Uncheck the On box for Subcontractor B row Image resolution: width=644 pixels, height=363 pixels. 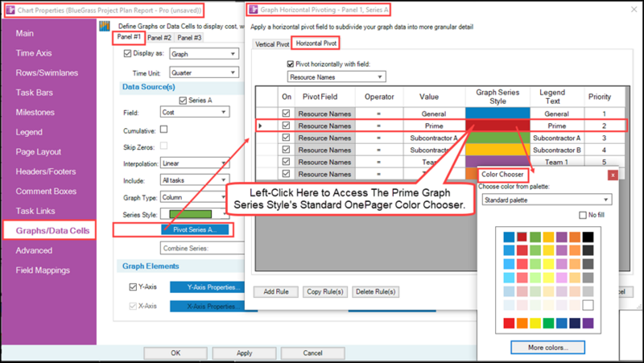tap(287, 150)
